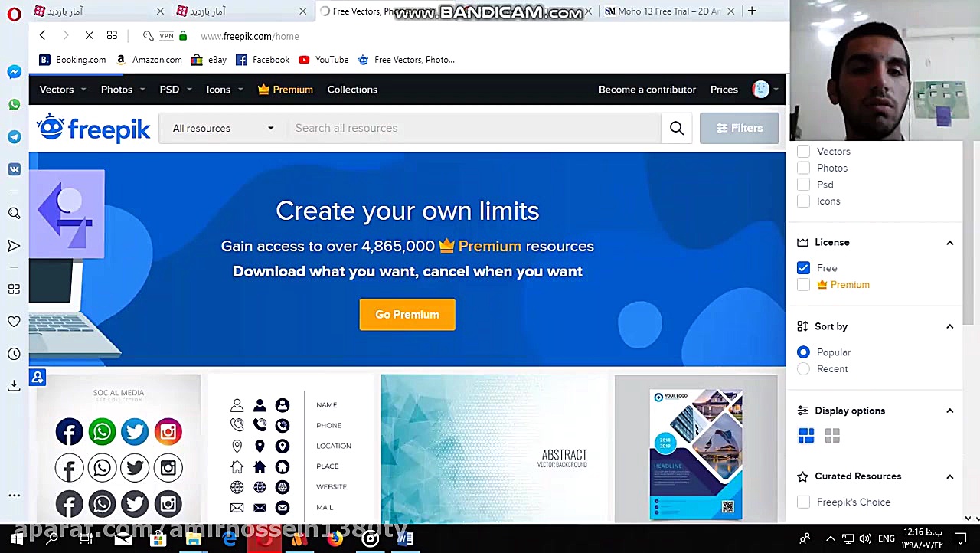Open Messenger in the Opera sidebar

click(x=14, y=72)
